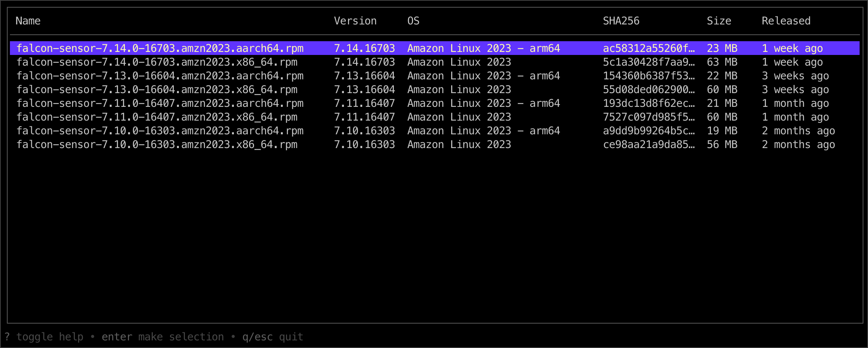Click the Name column header
Screen dimensions: 868x348
coord(28,21)
